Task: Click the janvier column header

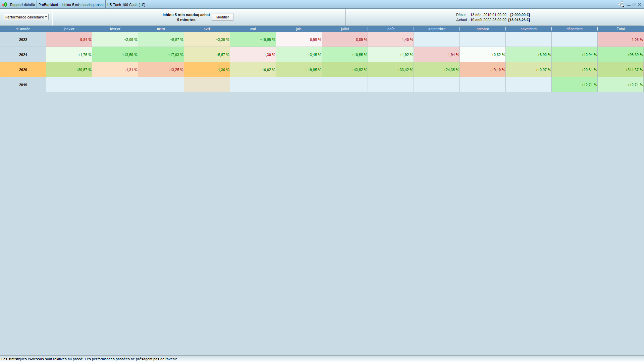Action: click(x=69, y=29)
